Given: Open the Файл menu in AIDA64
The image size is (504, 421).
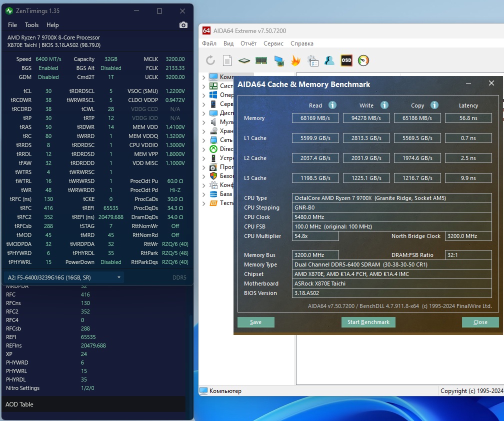Looking at the screenshot, I should [209, 43].
